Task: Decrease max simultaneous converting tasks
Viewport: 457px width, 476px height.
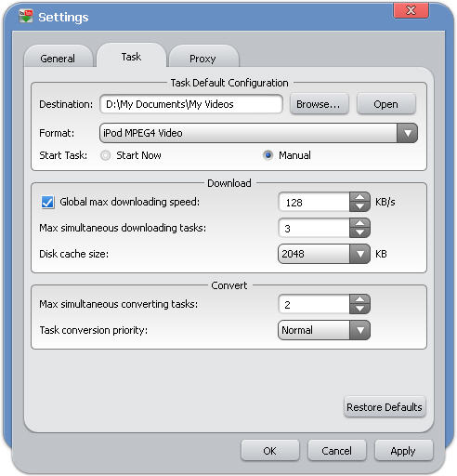Action: (x=359, y=309)
